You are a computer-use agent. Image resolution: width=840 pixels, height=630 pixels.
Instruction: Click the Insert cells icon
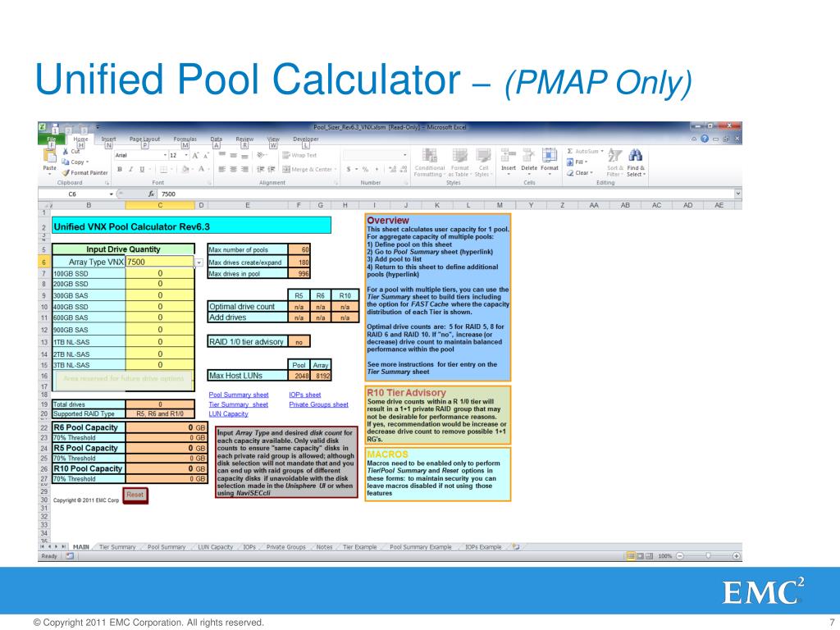[x=508, y=156]
